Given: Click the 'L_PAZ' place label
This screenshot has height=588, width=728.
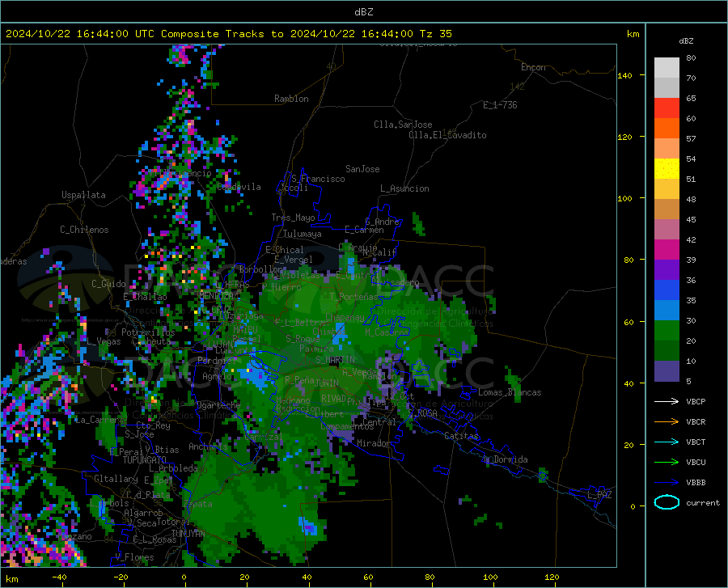Looking at the screenshot, I should [x=599, y=495].
